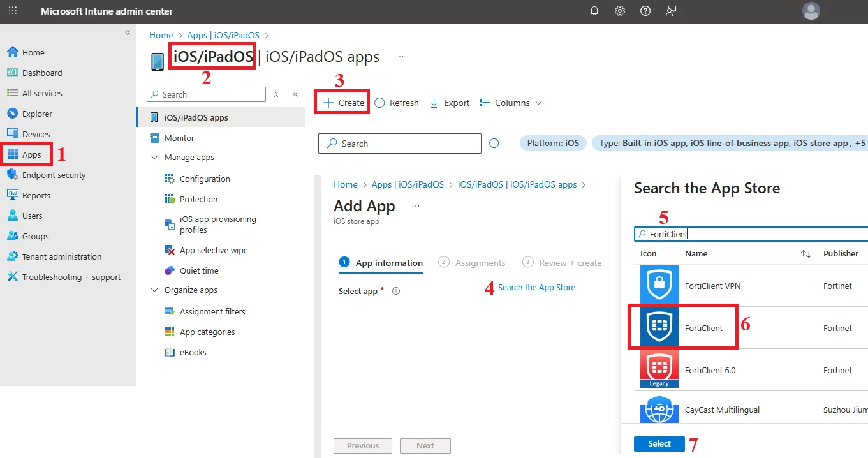Click the Users icon in sidebar
This screenshot has width=868, height=458.
pyautogui.click(x=12, y=216)
